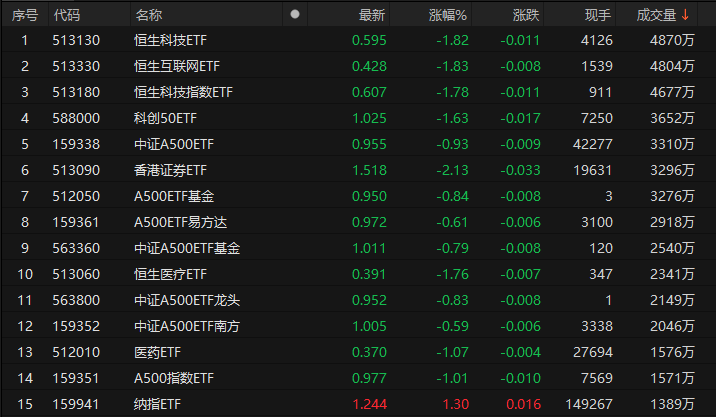Select the 恒生医疗ETF row name
The height and width of the screenshot is (417, 716).
click(x=170, y=274)
